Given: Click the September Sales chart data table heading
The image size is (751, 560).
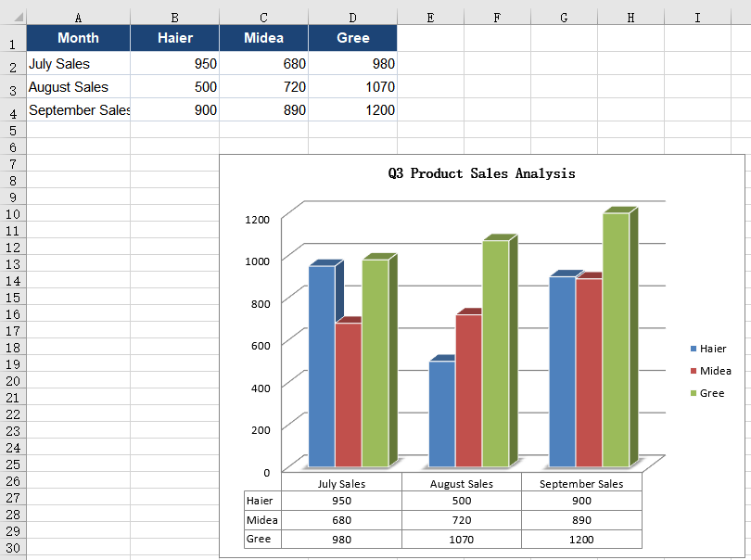Looking at the screenshot, I should point(581,484).
